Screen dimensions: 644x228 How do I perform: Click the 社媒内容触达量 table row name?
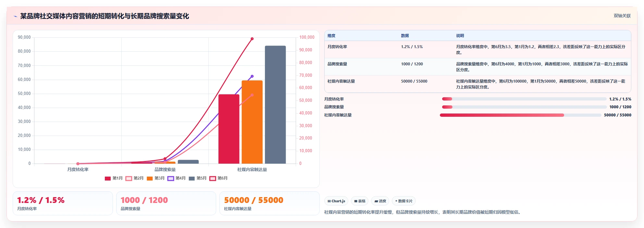341,81
